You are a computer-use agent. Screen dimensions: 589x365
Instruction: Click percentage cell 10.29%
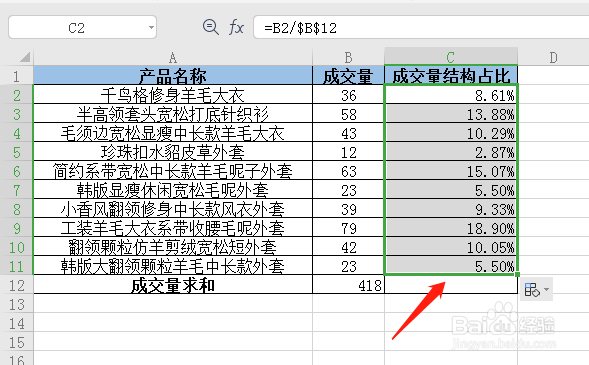pos(451,133)
